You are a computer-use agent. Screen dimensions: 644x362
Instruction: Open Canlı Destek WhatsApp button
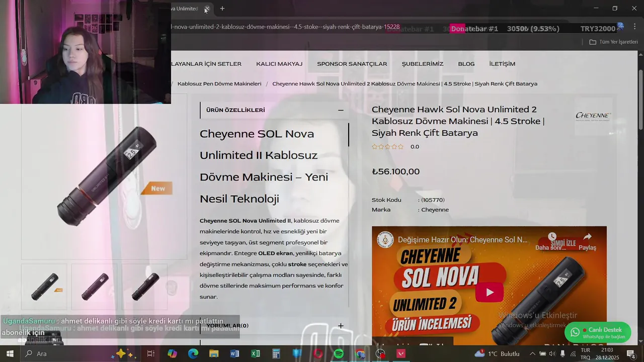click(x=598, y=332)
